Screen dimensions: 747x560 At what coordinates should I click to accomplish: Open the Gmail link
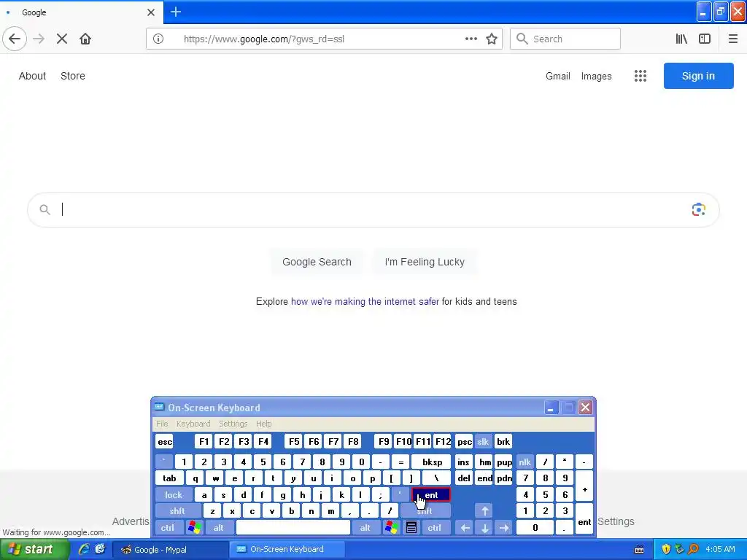pos(558,76)
